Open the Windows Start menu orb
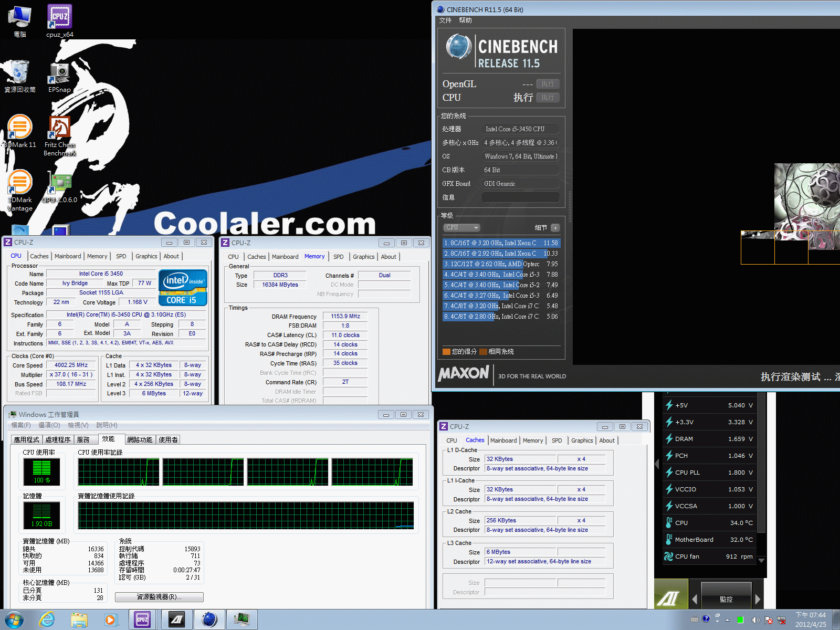840x630 pixels. [14, 620]
